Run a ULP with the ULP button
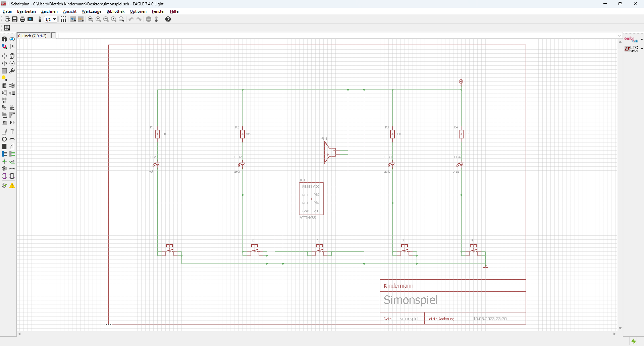The height and width of the screenshot is (346, 644). click(81, 19)
